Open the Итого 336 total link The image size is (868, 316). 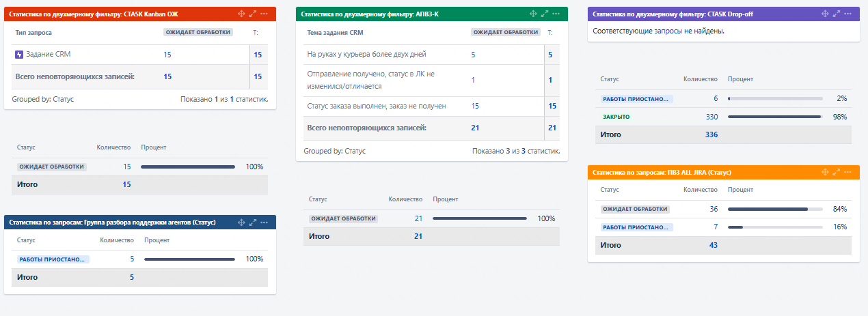coord(711,134)
